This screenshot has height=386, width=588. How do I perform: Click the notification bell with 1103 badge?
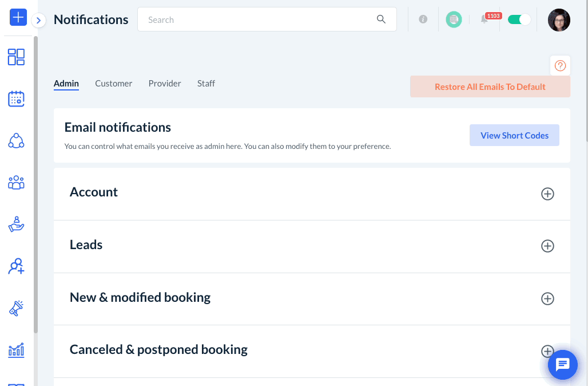coord(484,19)
